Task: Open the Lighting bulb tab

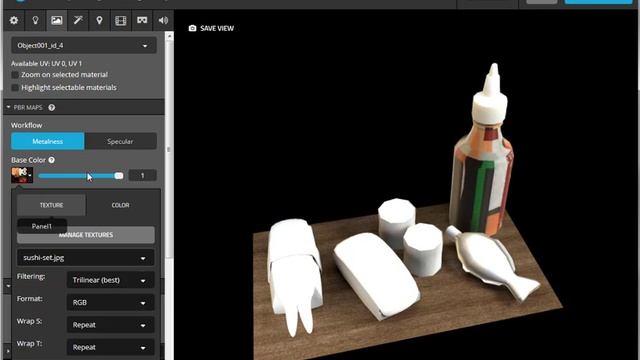Action: [36, 20]
